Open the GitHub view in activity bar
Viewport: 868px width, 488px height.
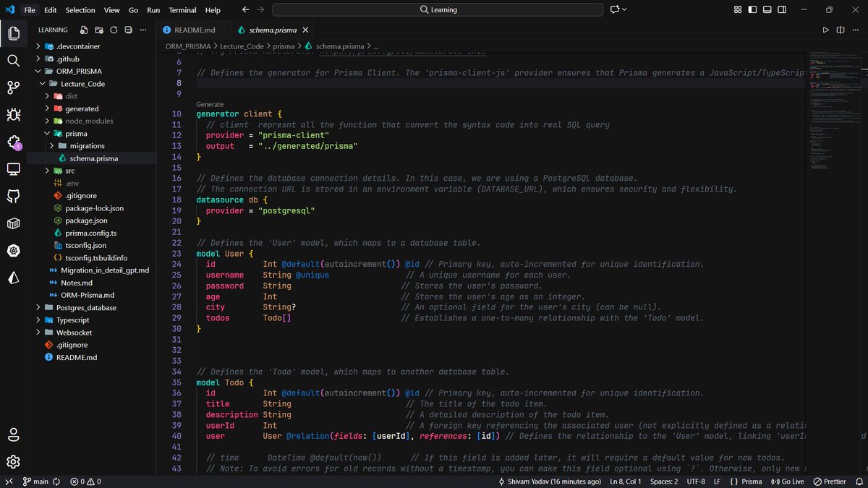tap(13, 196)
